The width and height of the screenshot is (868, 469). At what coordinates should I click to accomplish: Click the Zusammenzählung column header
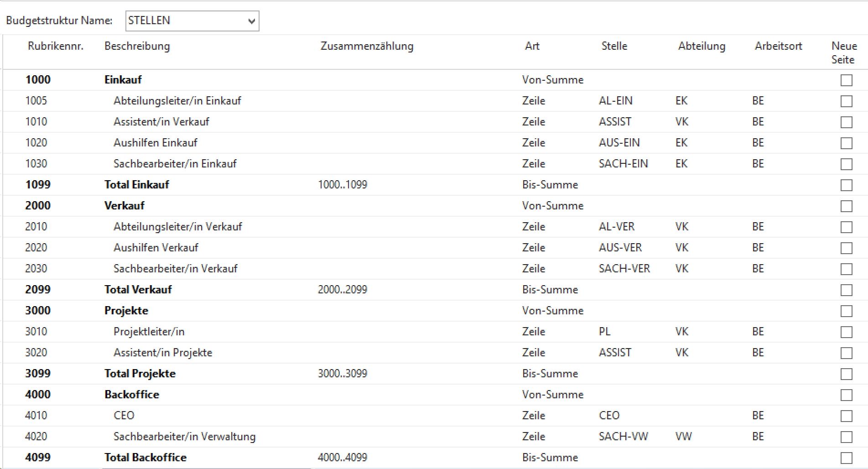[x=367, y=46]
